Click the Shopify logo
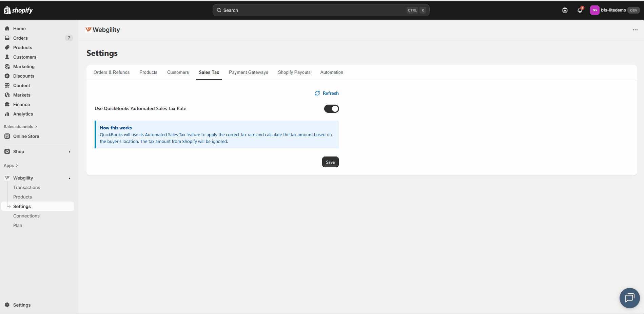The width and height of the screenshot is (644, 314). point(18,10)
